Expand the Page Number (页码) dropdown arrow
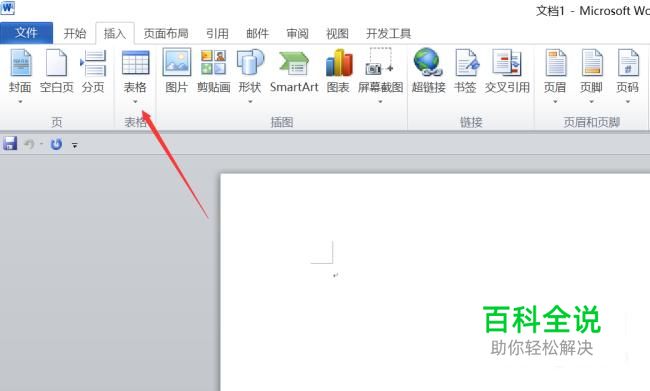The height and width of the screenshot is (391, 650). [x=628, y=102]
